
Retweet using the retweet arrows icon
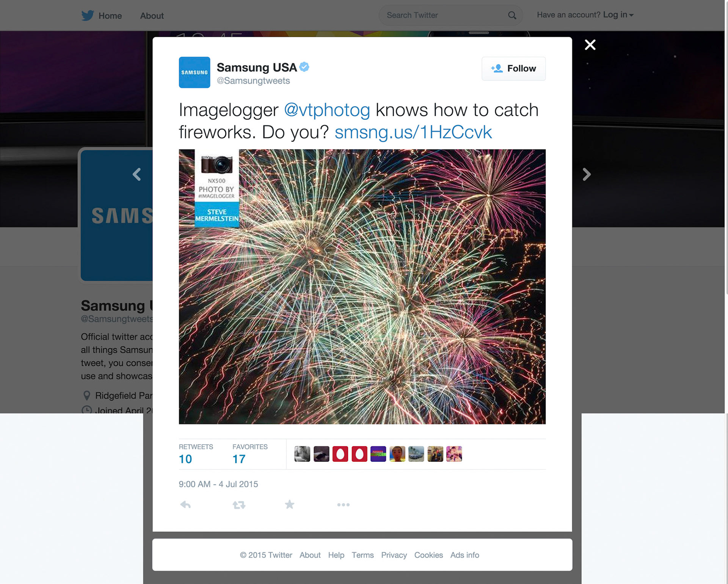239,505
